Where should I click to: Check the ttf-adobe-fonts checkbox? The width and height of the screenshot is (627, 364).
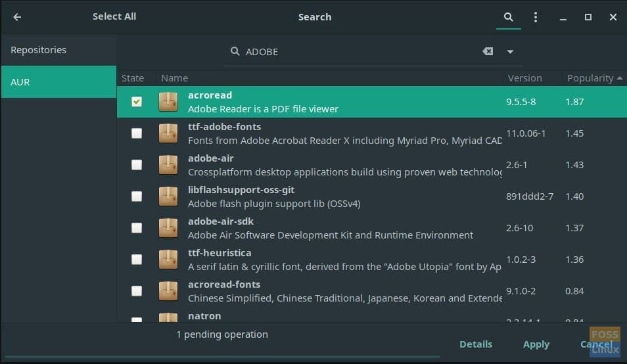pyautogui.click(x=136, y=133)
